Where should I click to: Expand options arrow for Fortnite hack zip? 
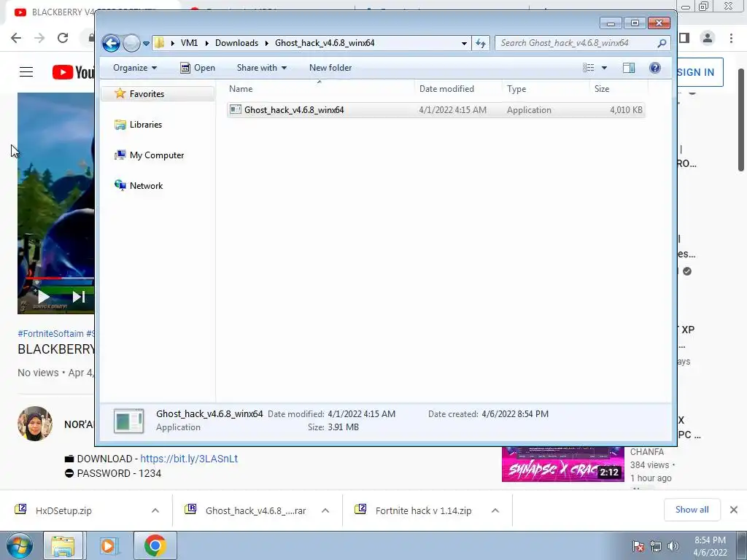pyautogui.click(x=495, y=510)
